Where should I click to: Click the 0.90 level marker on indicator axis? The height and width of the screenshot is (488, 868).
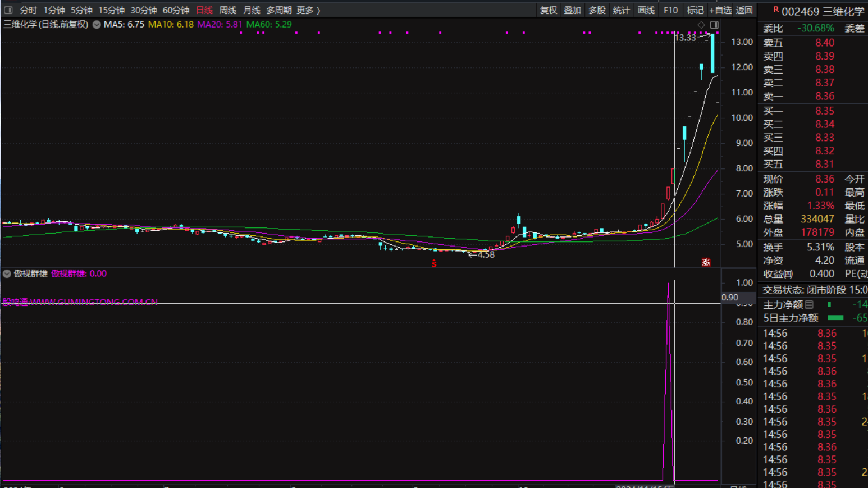(730, 297)
